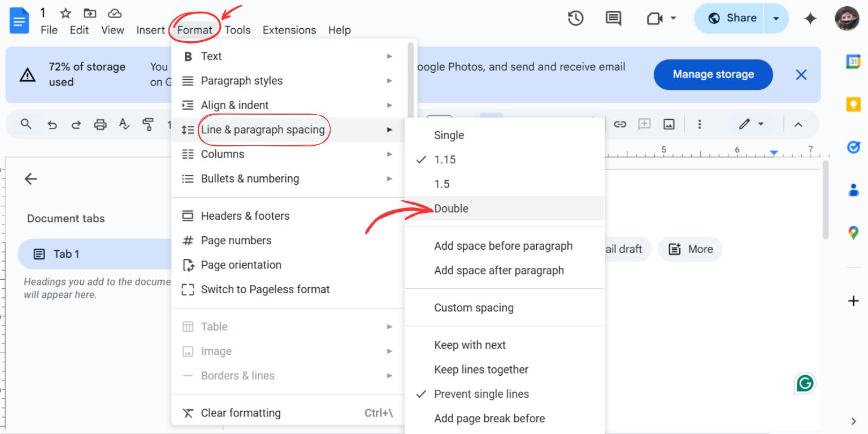
Task: Toggle Prevent single lines option
Action: (504, 394)
